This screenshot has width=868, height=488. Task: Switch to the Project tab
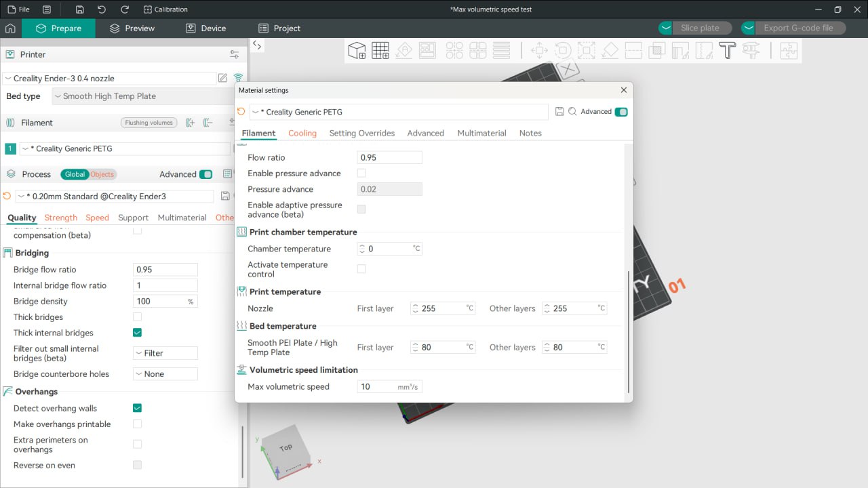point(279,28)
